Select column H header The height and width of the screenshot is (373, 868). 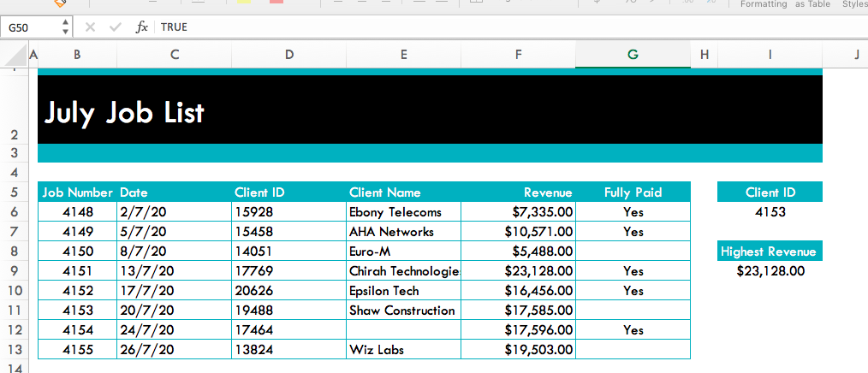(x=705, y=55)
